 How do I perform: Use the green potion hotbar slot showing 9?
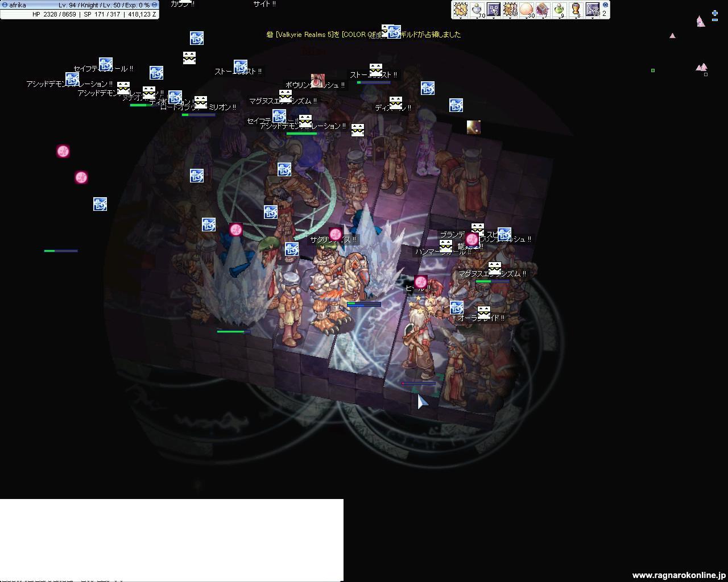point(559,9)
